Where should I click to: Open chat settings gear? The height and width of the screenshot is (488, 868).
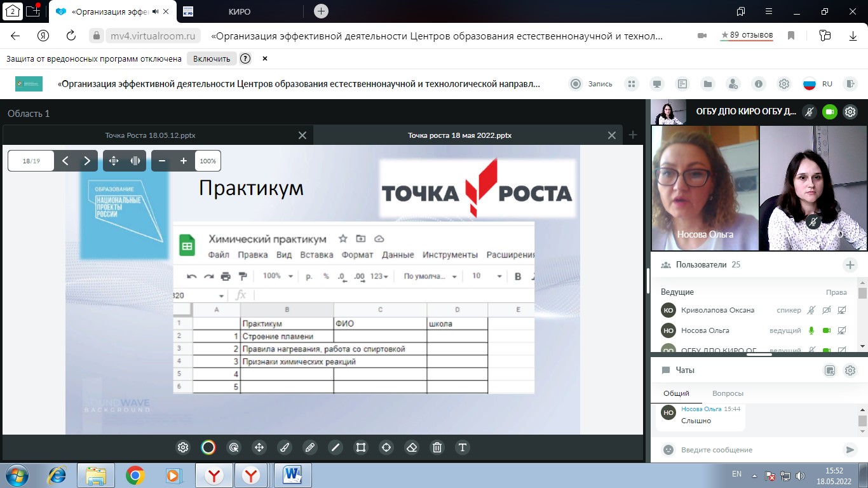[x=850, y=370]
